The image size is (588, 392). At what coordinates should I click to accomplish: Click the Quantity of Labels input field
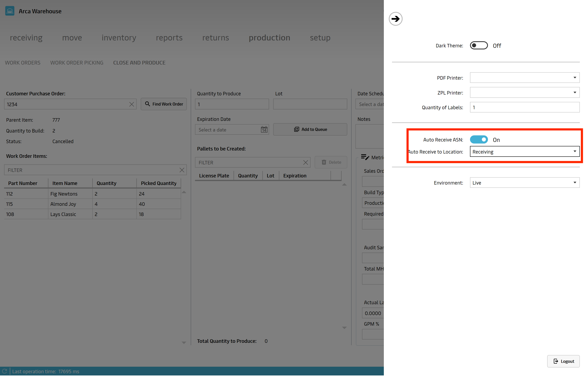coord(524,107)
